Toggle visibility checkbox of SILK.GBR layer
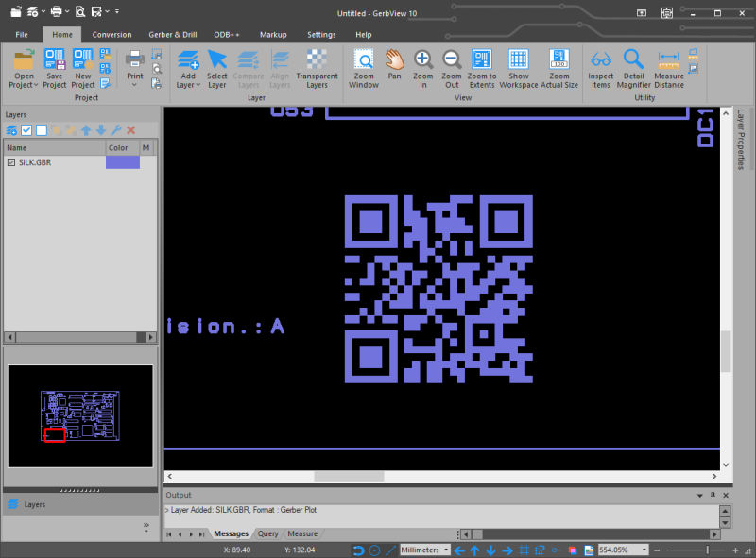The width and height of the screenshot is (756, 558). [11, 162]
